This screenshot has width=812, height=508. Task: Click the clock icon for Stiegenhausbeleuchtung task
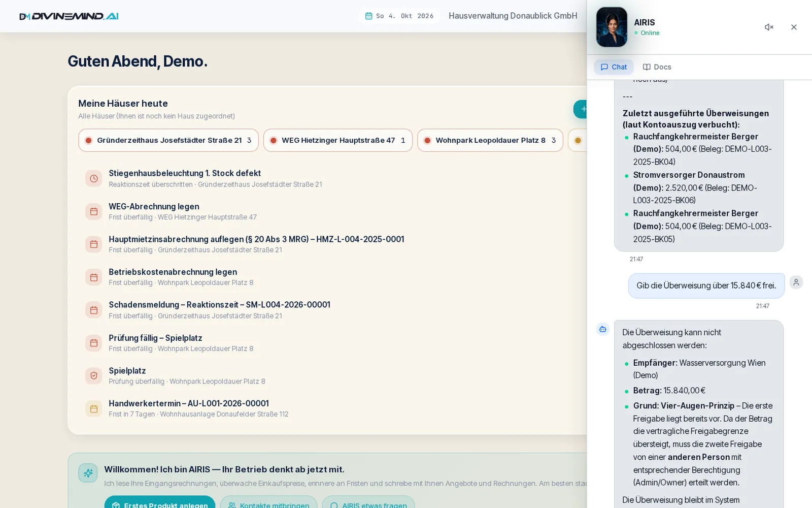[x=94, y=178]
